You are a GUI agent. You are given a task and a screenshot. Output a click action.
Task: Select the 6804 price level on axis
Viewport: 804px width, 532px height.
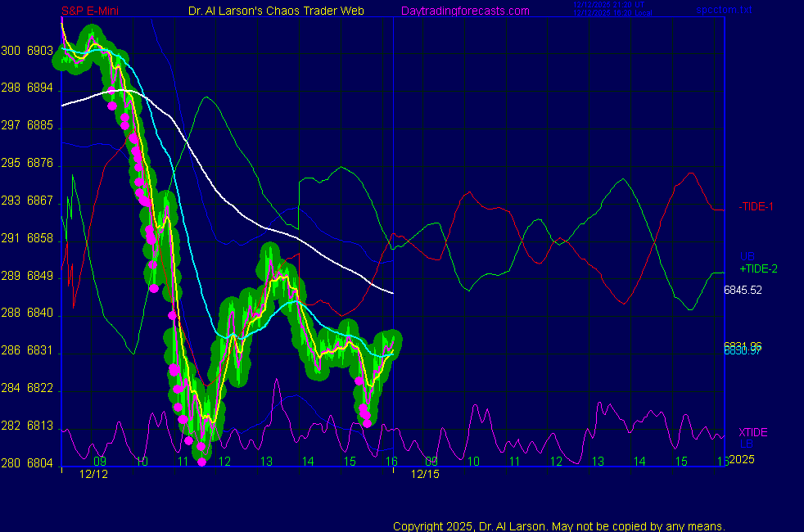coord(40,463)
